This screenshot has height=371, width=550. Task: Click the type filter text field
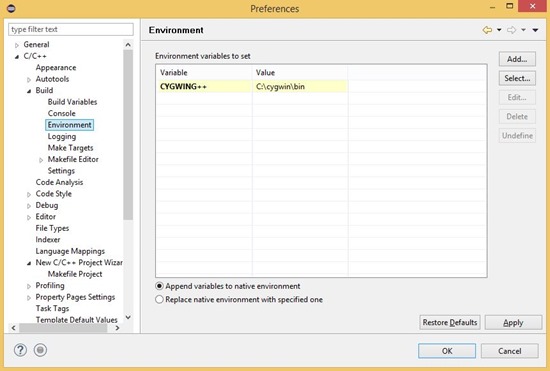point(71,29)
